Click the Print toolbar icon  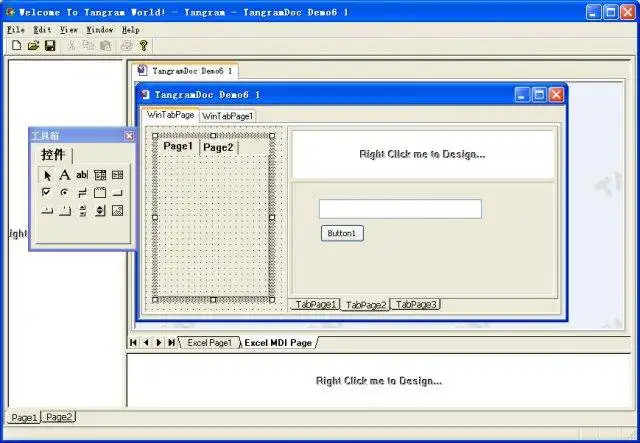[127, 45]
